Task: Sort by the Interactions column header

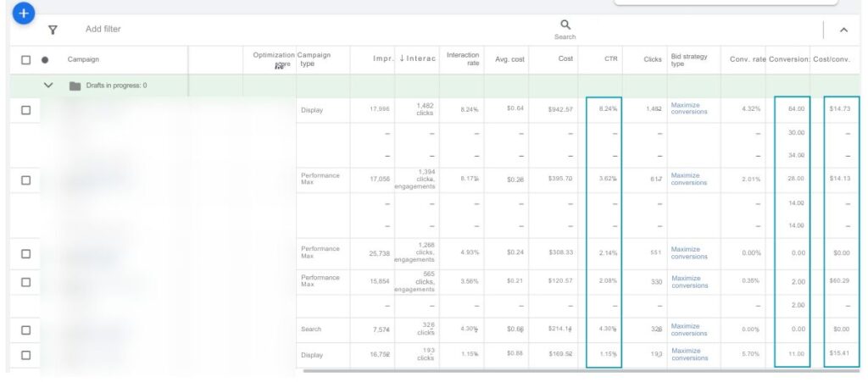Action: [417, 58]
